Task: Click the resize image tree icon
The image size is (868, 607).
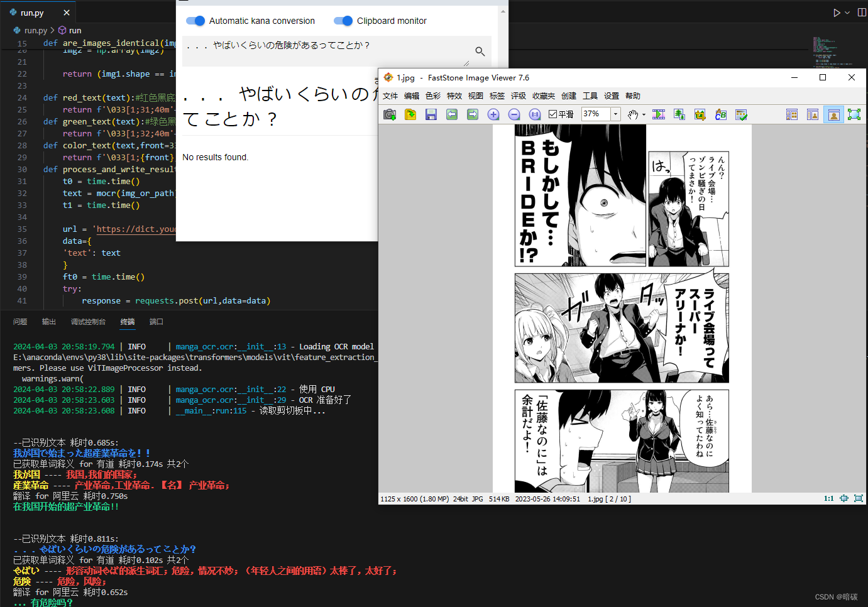Action: pyautogui.click(x=679, y=114)
